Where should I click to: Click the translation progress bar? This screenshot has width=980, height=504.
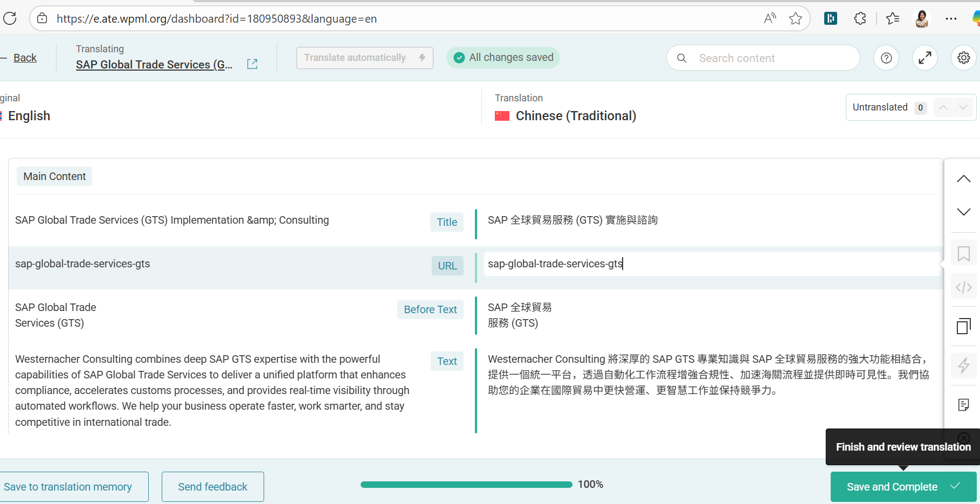point(466,485)
